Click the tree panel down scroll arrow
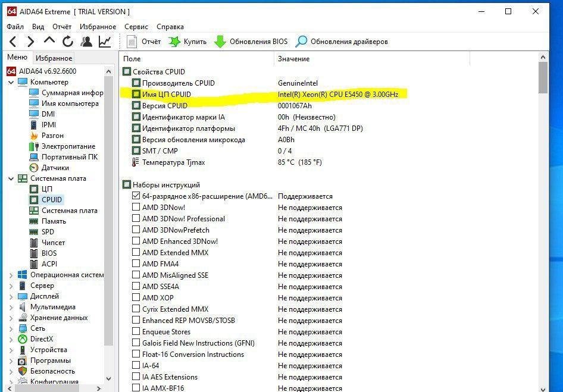Viewport: 563px width, 392px height. click(109, 379)
